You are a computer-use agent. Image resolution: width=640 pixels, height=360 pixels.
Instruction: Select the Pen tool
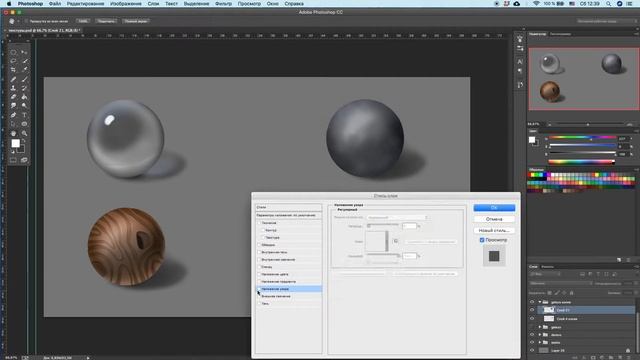[13, 115]
